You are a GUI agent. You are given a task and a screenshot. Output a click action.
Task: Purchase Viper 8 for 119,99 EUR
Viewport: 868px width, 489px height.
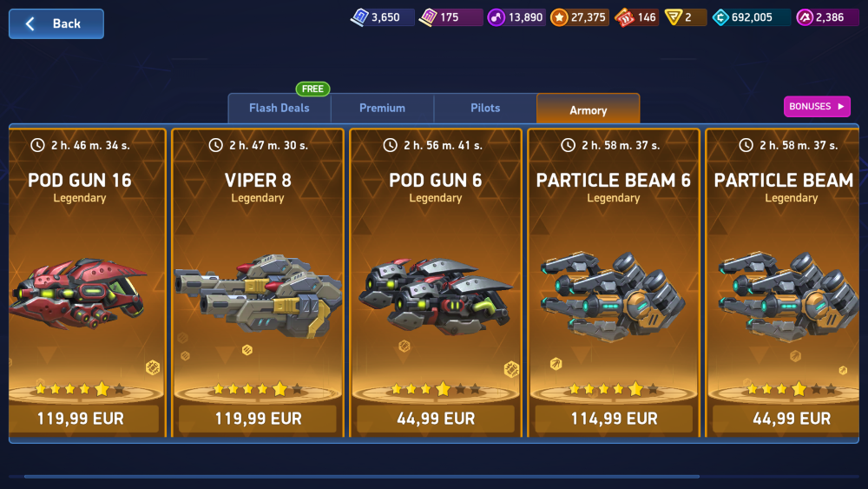(258, 419)
